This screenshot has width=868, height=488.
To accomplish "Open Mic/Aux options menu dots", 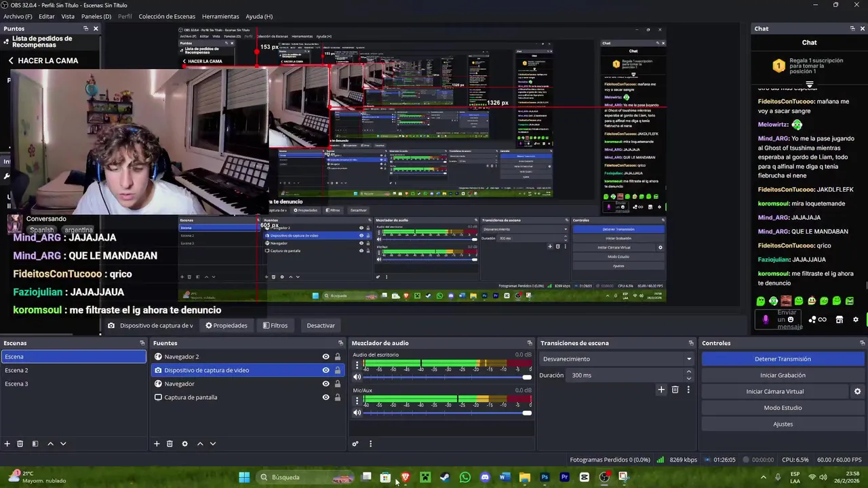I will tap(357, 401).
